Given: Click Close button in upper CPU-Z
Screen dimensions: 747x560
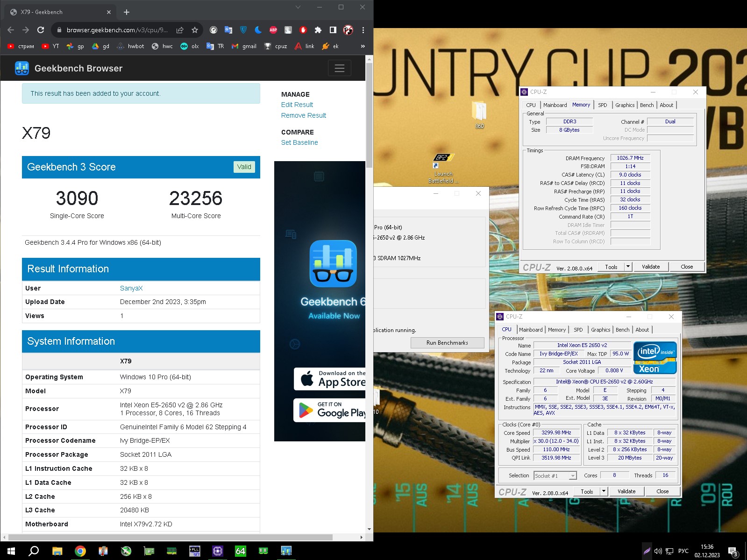Looking at the screenshot, I should pos(687,267).
